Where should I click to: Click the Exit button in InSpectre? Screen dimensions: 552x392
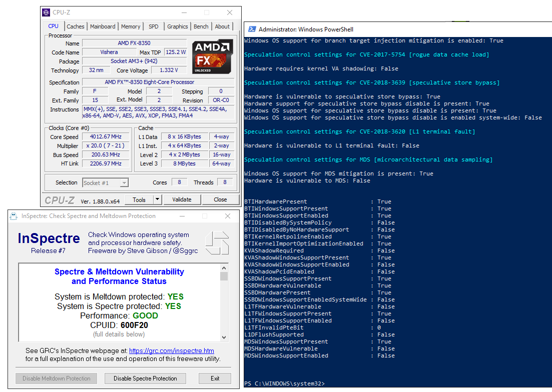[x=215, y=378]
